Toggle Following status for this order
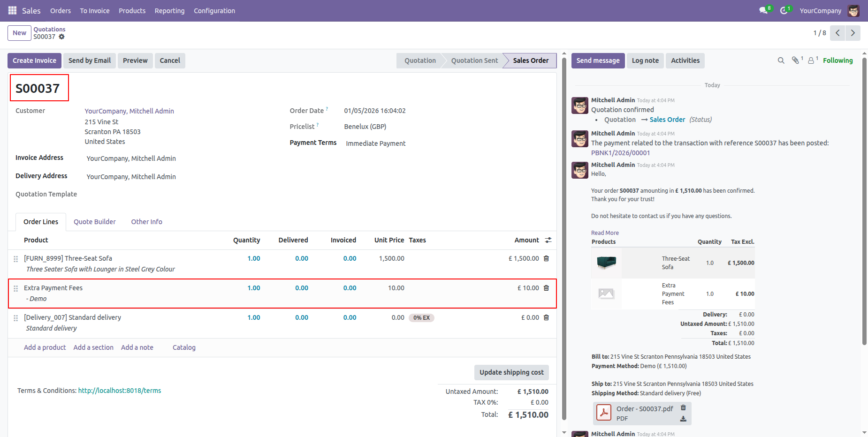Image resolution: width=868 pixels, height=437 pixels. (838, 60)
